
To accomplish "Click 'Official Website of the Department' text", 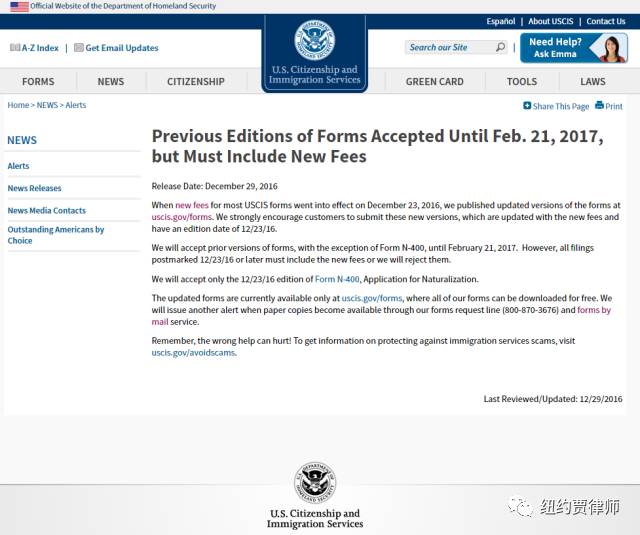I will coord(123,6).
